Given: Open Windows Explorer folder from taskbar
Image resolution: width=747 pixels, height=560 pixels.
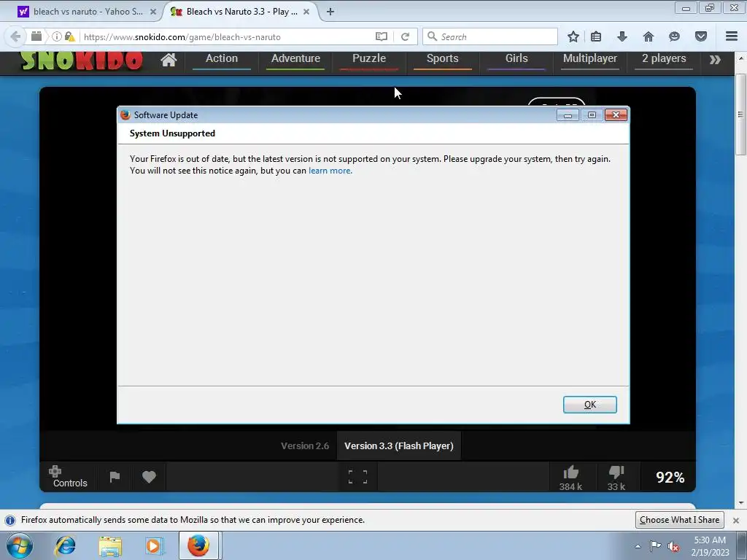Looking at the screenshot, I should pos(110,545).
